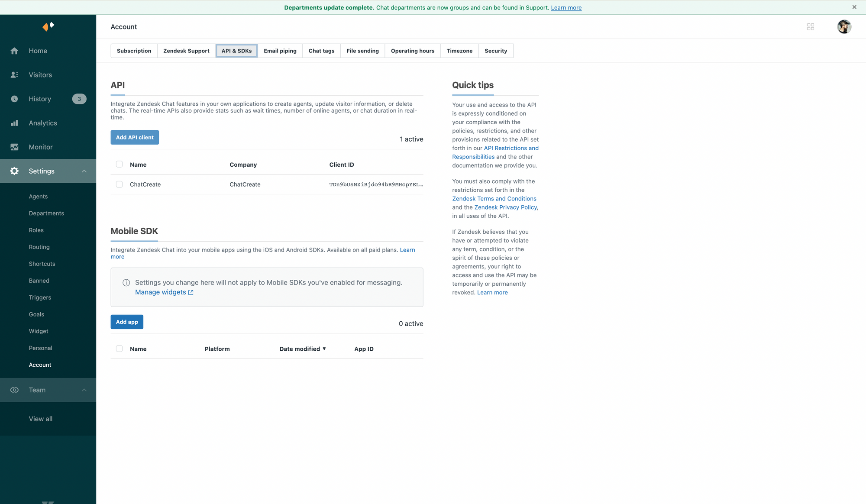Open Visitors via its people icon
Screen dimensions: 866x504
point(14,75)
